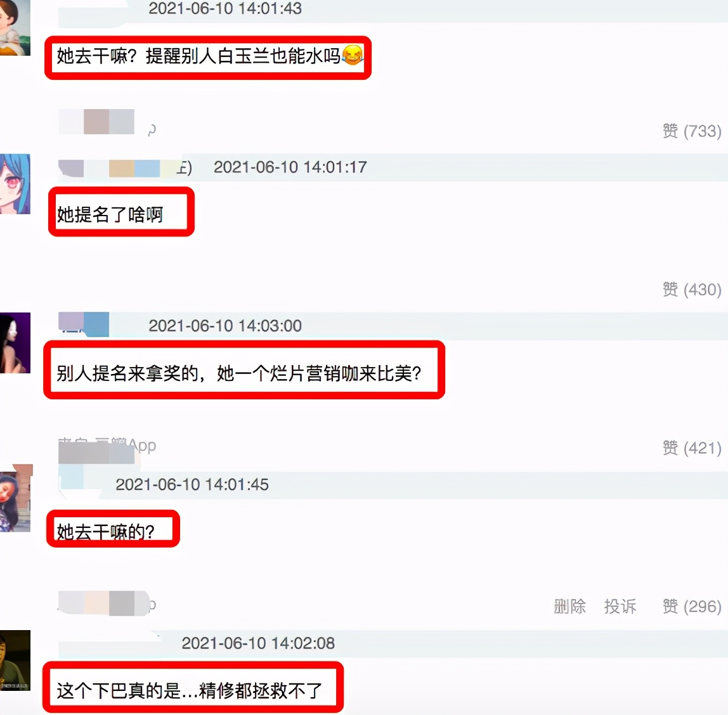Like the comment with 赞 (430)
728x715 pixels.
pyautogui.click(x=692, y=290)
